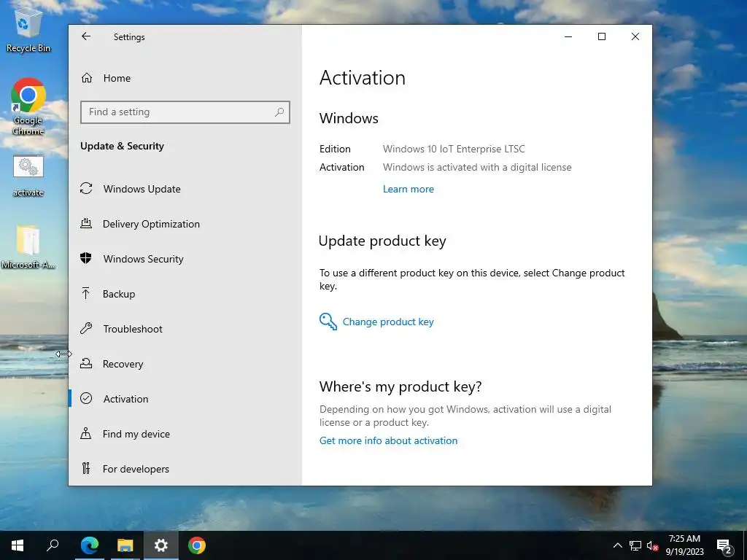Image resolution: width=747 pixels, height=560 pixels.
Task: Open the Recovery settings page
Action: click(x=123, y=364)
